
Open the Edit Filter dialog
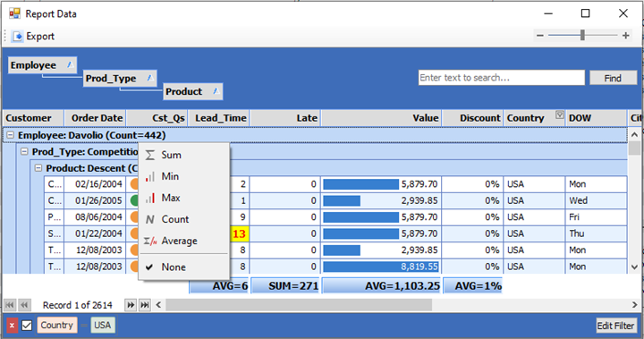(x=616, y=326)
